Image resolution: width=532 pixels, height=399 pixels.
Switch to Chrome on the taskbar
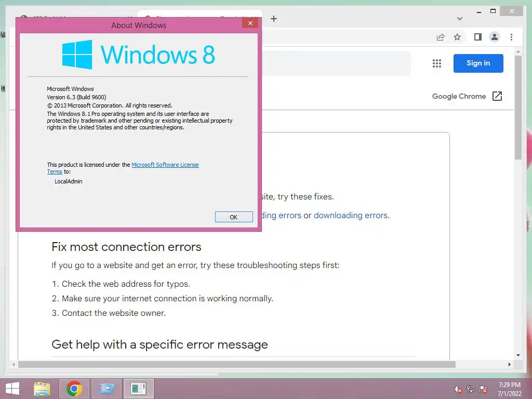tap(74, 389)
